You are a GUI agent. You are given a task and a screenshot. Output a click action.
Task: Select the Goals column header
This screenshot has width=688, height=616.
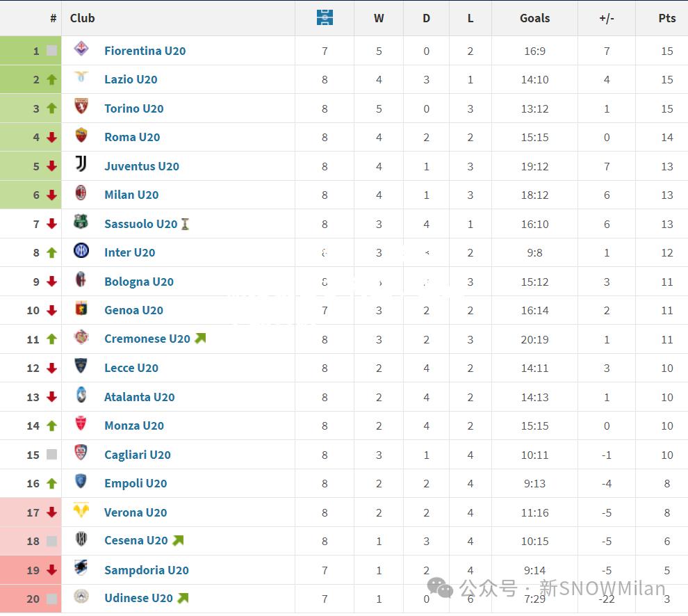[535, 18]
